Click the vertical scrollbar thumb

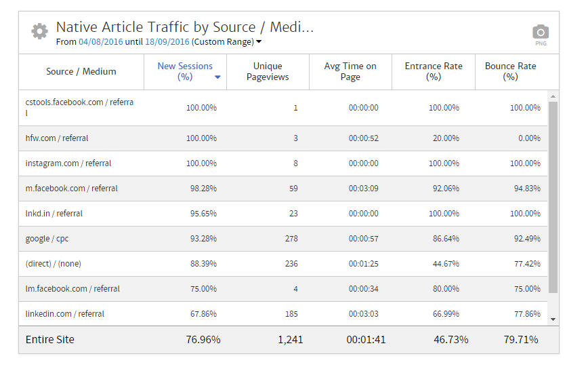553,197
